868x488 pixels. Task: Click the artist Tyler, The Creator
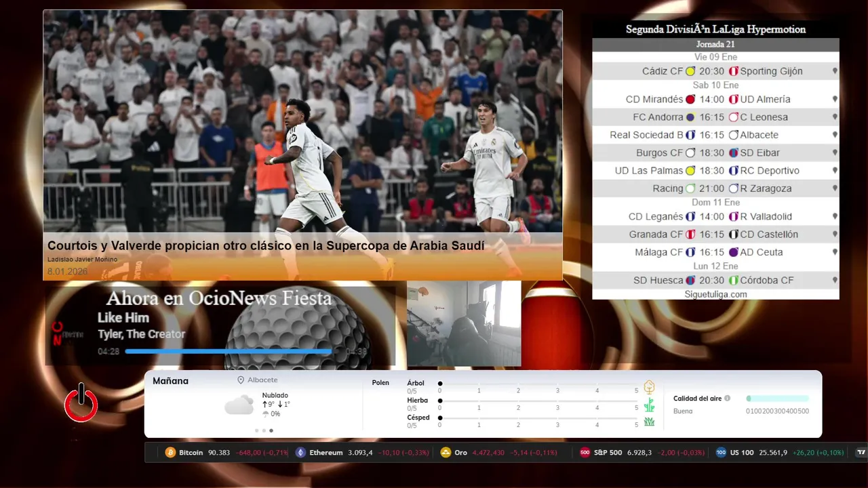[x=141, y=334]
